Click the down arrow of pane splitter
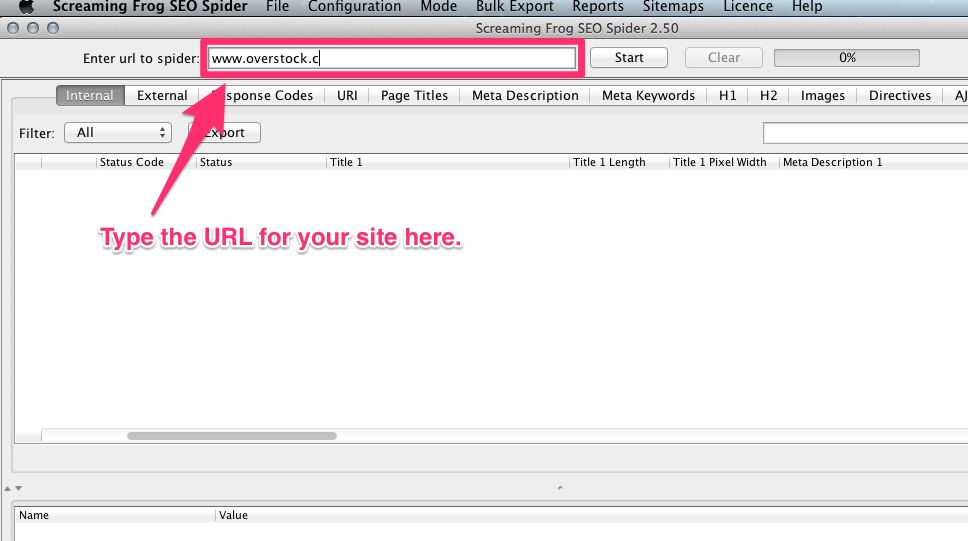 coord(19,488)
